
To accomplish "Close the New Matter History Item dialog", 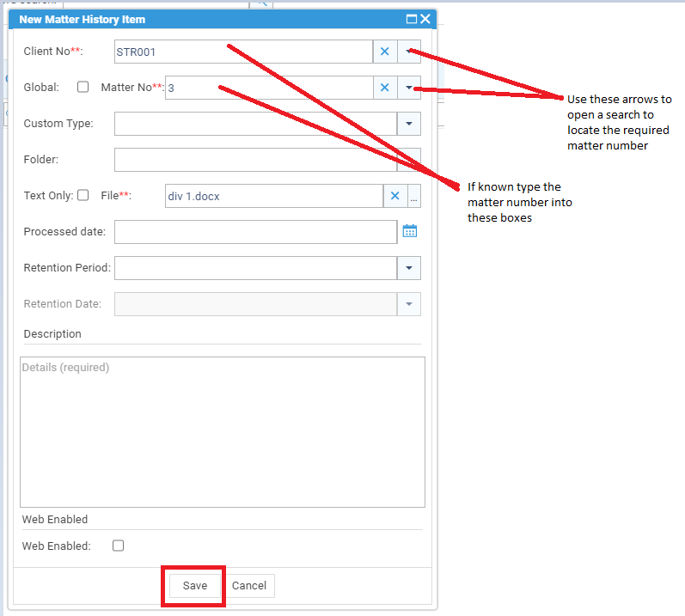I will [x=425, y=19].
